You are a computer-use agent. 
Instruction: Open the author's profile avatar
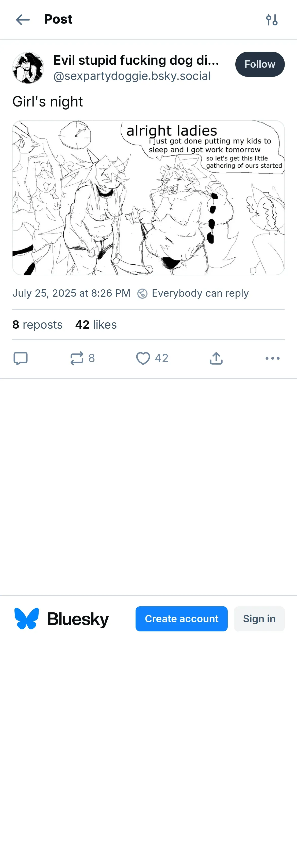click(x=28, y=68)
